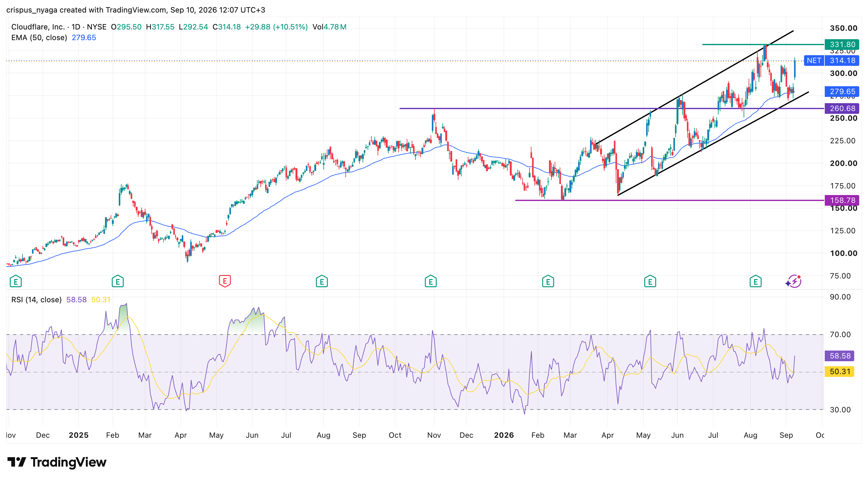Click the 58.58 RSI axis label
Image resolution: width=868 pixels, height=481 pixels.
point(839,356)
